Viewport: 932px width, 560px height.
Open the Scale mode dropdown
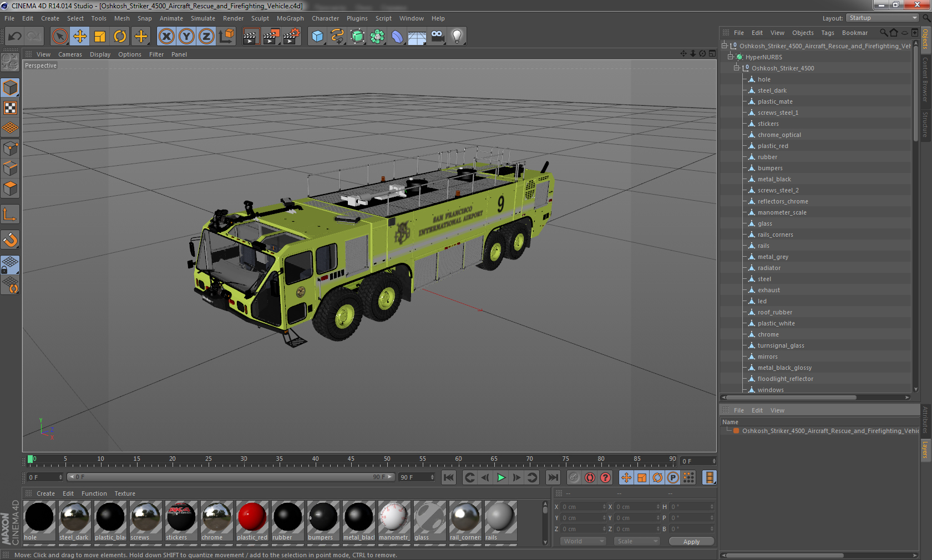click(x=636, y=542)
